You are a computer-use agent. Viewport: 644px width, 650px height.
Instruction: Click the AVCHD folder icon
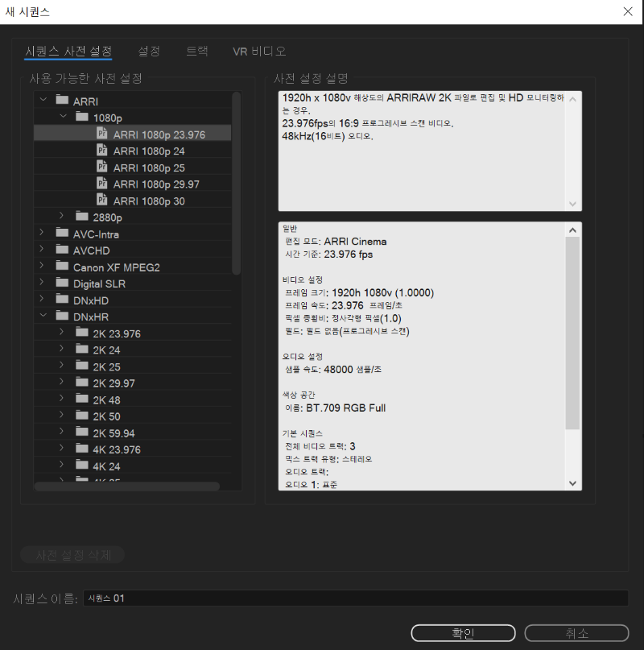coord(62,249)
